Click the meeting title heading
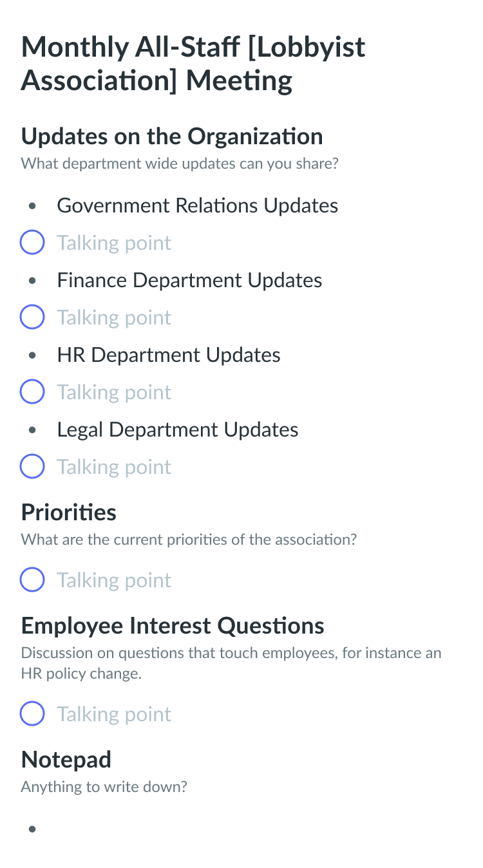This screenshot has height=868, width=483. click(x=193, y=64)
